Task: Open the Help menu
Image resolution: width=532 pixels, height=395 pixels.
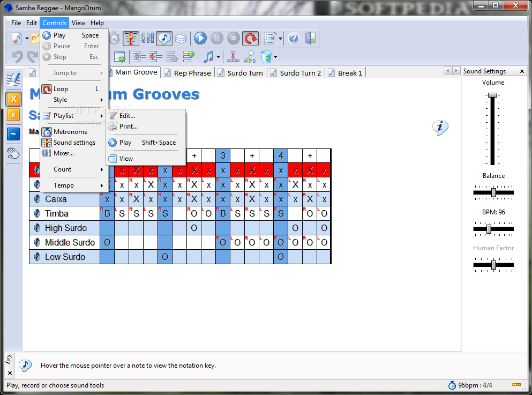Action: pyautogui.click(x=97, y=23)
